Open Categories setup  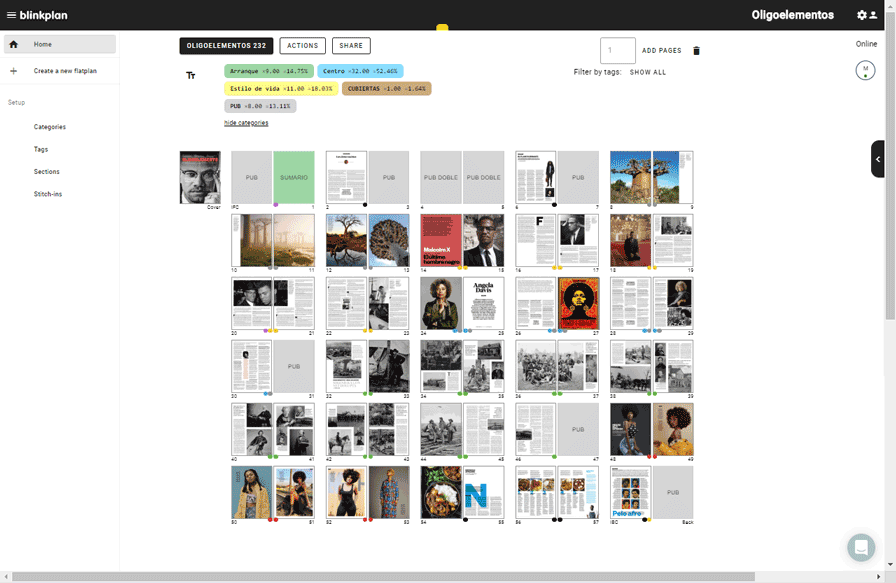tap(50, 127)
